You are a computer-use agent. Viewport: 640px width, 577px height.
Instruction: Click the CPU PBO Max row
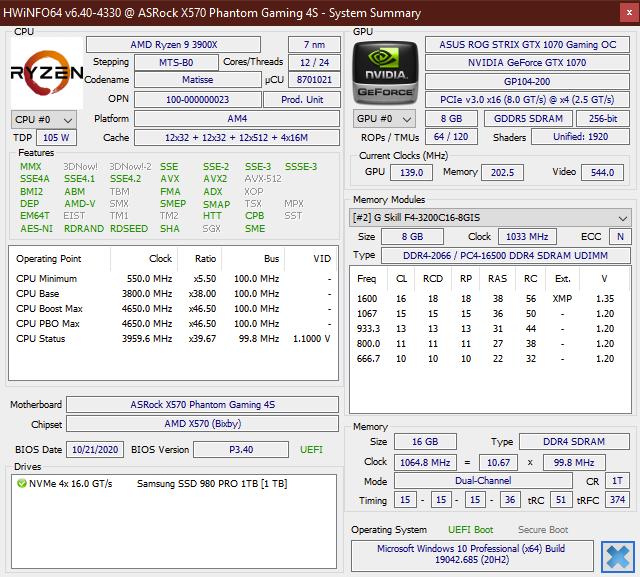click(173, 324)
